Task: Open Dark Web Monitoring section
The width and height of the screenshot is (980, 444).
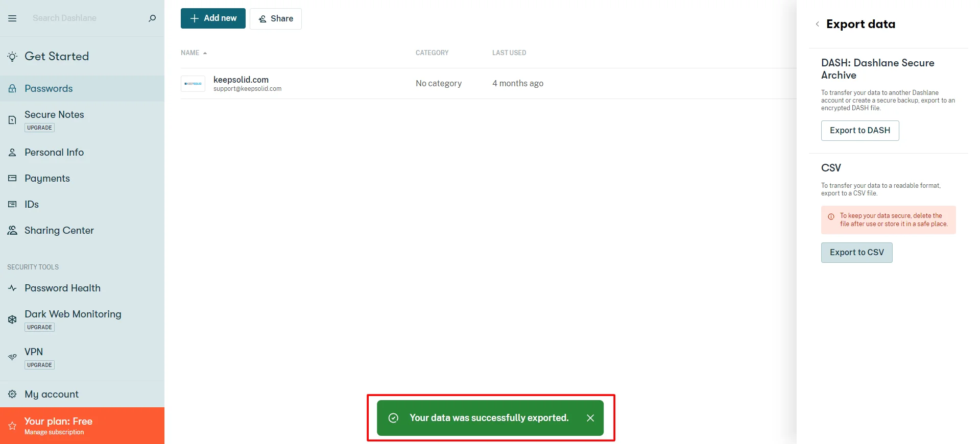Action: pyautogui.click(x=73, y=314)
